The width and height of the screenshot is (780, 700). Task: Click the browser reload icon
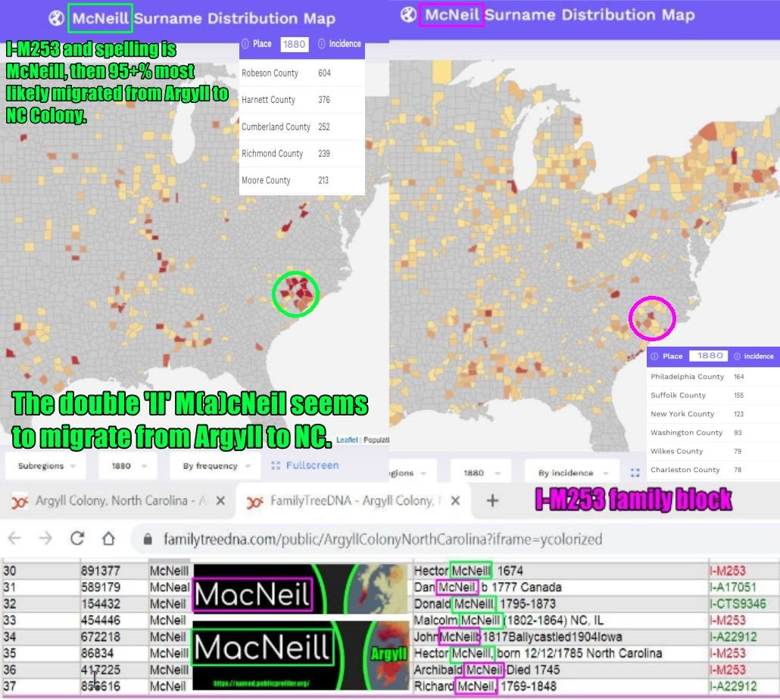point(76,539)
